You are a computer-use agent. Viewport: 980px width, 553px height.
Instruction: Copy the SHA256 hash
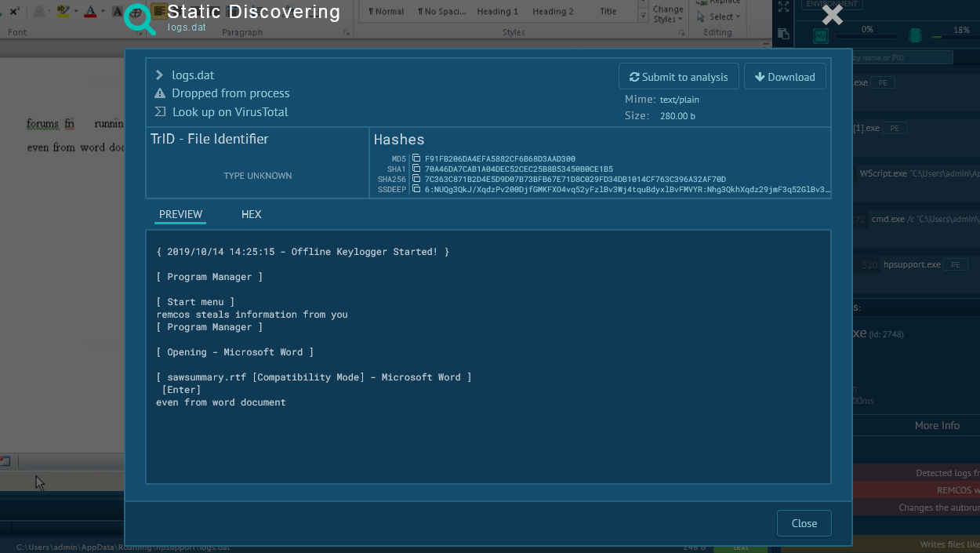[x=416, y=180]
